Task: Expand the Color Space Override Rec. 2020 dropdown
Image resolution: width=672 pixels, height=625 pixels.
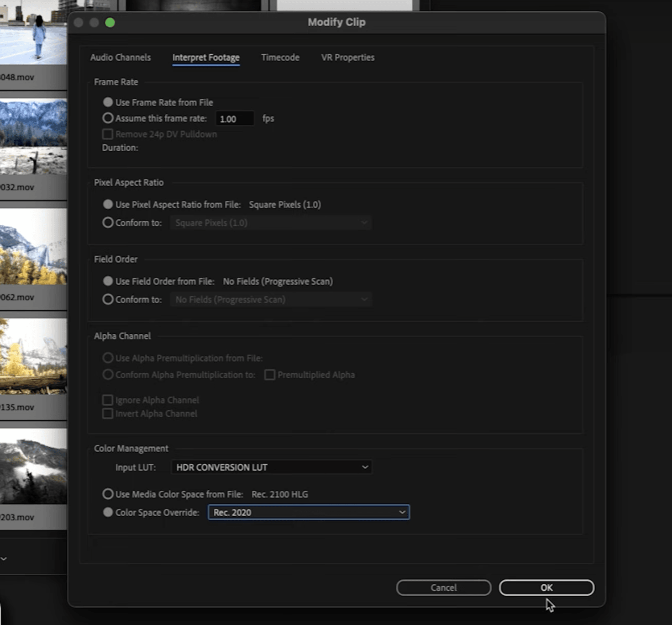Action: pyautogui.click(x=309, y=512)
